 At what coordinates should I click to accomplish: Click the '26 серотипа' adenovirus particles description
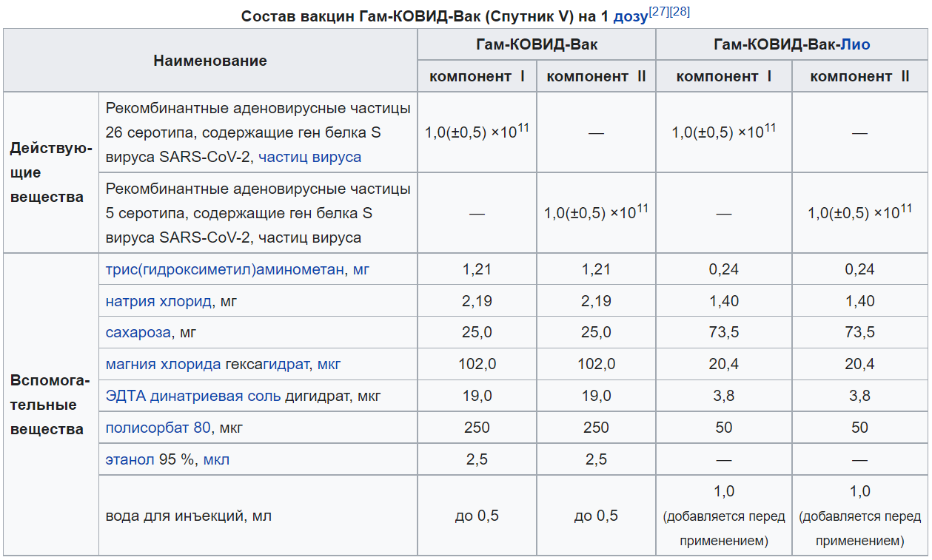258,132
